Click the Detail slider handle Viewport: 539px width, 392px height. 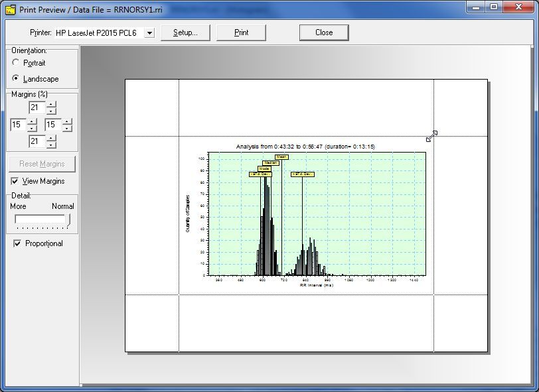(67, 220)
